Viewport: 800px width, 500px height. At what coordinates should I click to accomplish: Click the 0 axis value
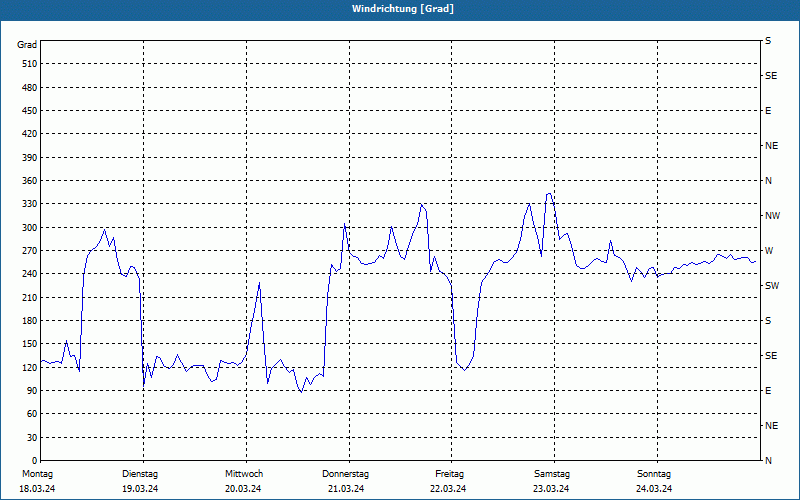coord(34,460)
